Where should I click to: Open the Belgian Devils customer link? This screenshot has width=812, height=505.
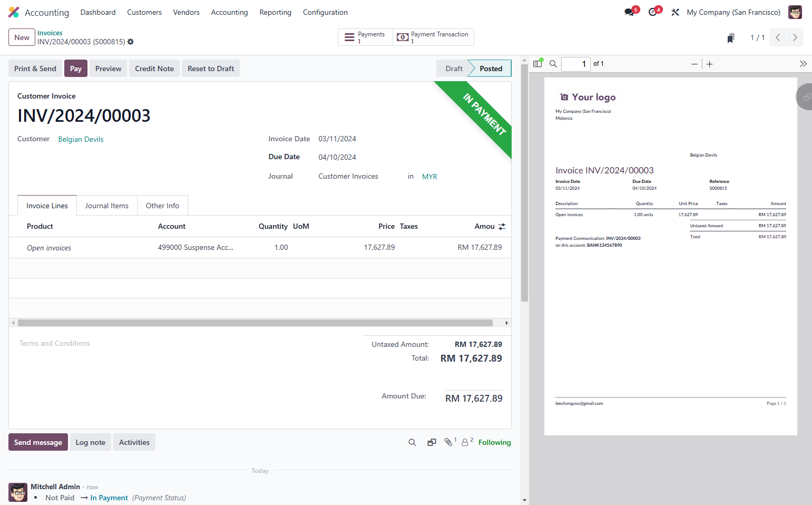pos(81,139)
